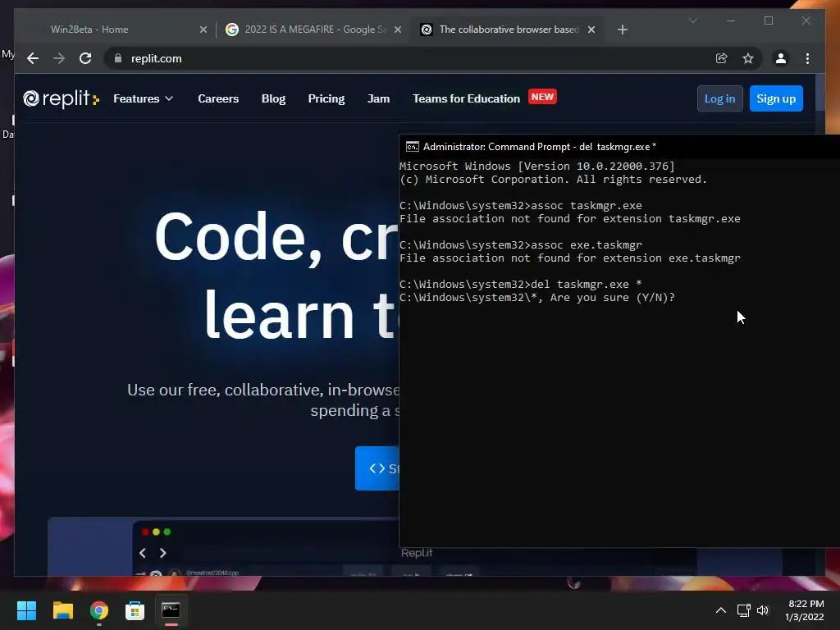Viewport: 840px width, 630px height.
Task: Open the clock and date flyout
Action: click(805, 610)
